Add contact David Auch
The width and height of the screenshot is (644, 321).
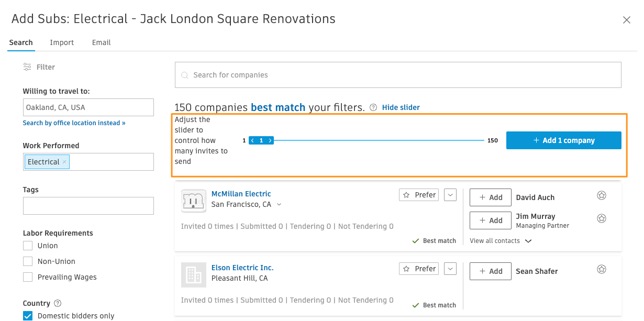491,197
